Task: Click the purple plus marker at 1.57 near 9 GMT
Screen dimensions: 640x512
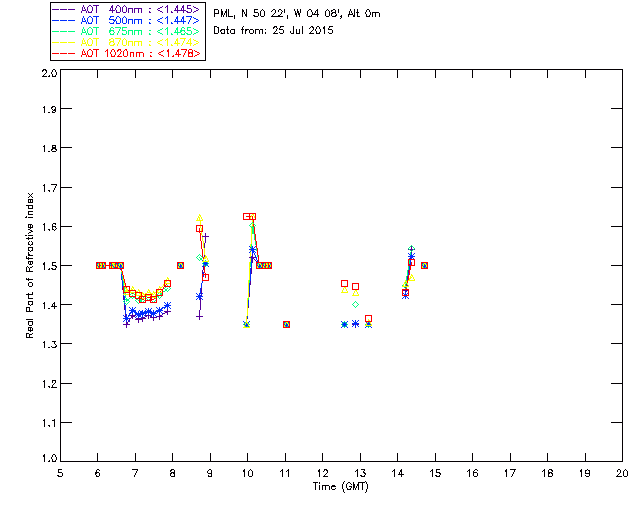Action: pyautogui.click(x=206, y=236)
